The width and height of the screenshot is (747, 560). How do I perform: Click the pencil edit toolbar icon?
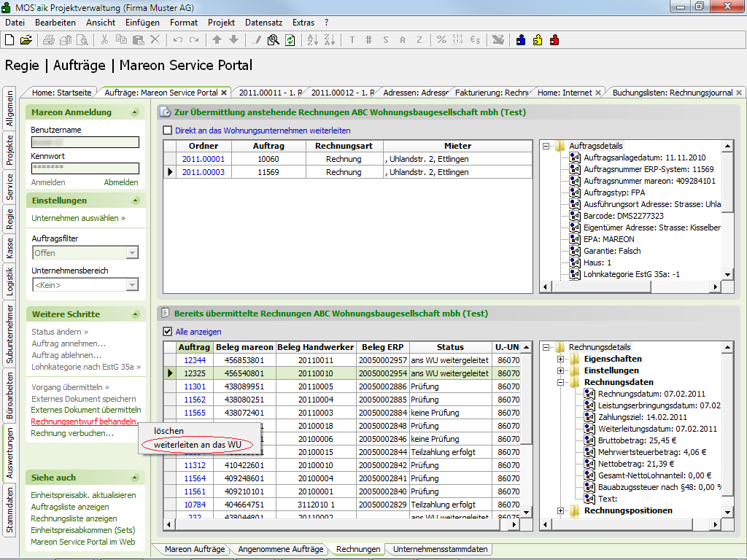click(x=256, y=41)
